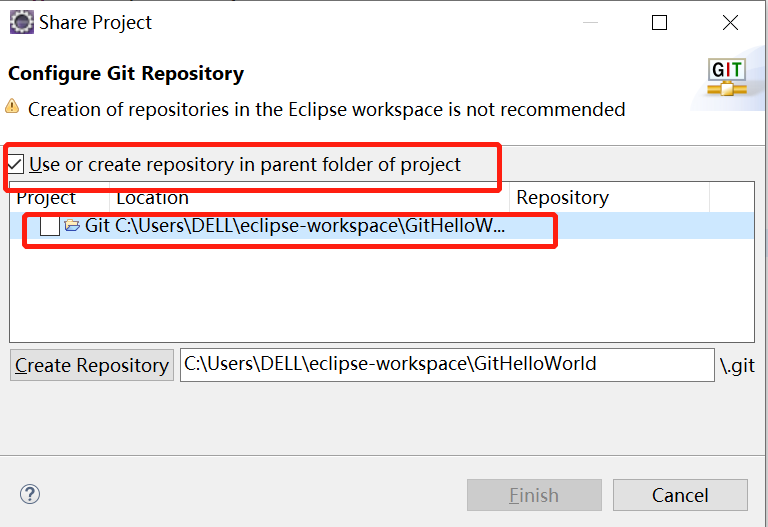Click the '.git' suffix label
The image size is (768, 527).
(737, 366)
